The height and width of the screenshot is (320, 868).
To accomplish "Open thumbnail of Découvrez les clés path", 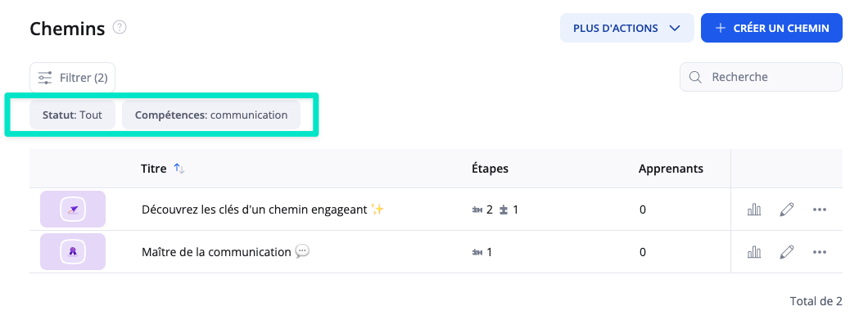I will point(73,210).
